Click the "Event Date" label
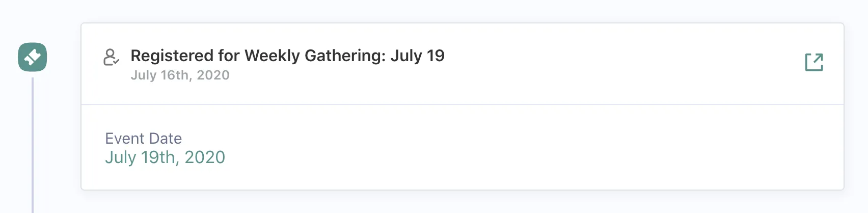868x213 pixels. click(143, 139)
